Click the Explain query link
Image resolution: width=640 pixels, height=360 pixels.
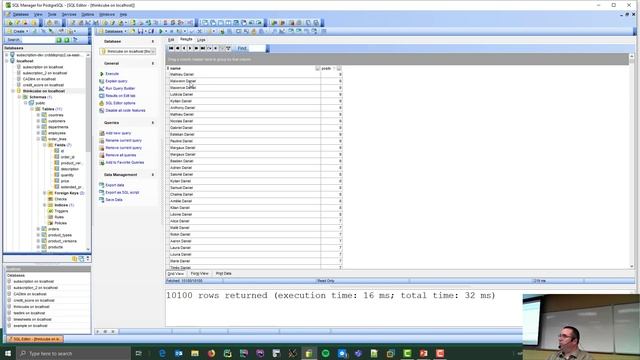click(x=116, y=81)
